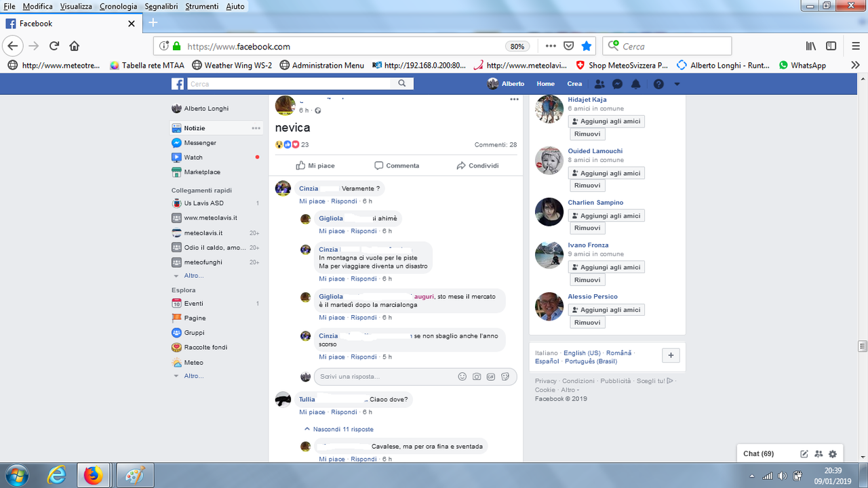868x488 pixels.
Task: Open Notizie options ellipsis in sidebar
Action: pos(256,128)
